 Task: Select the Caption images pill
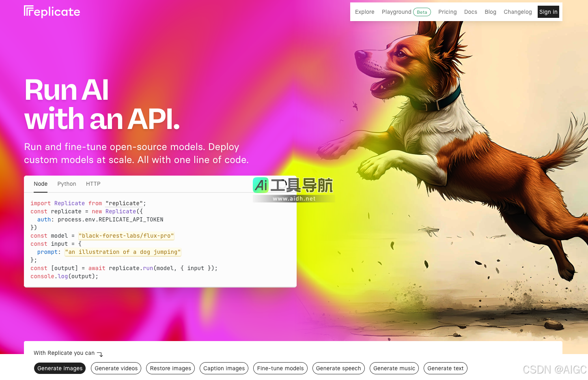tap(224, 368)
